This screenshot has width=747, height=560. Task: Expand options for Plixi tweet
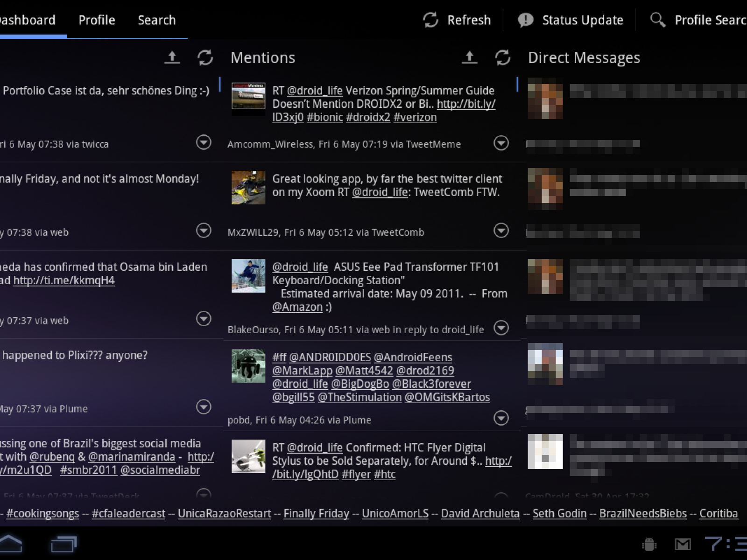(204, 407)
